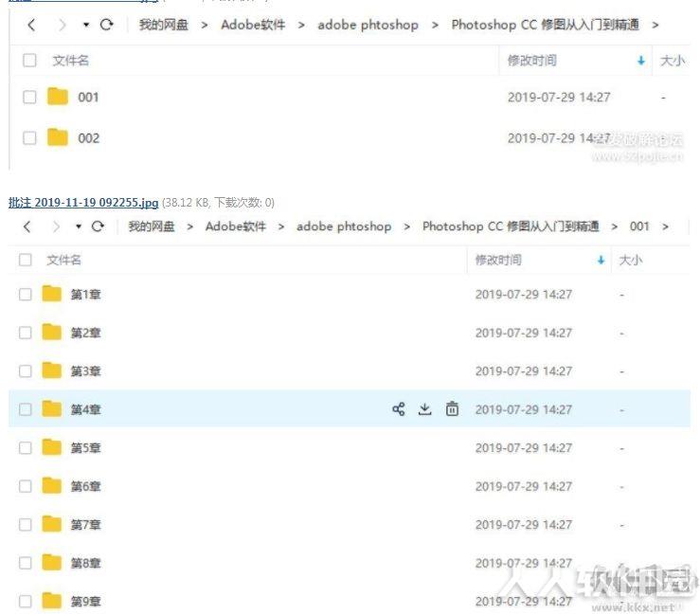Select the folder name 001

point(88,98)
